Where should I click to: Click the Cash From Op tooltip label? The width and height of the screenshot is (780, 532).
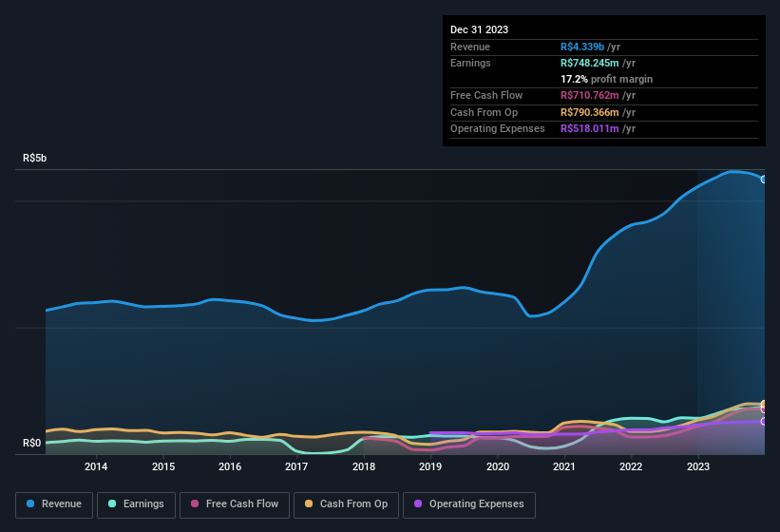[x=484, y=112]
